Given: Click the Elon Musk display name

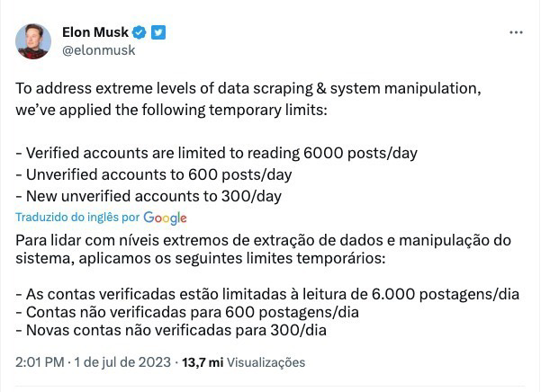Looking at the screenshot, I should 95,32.
